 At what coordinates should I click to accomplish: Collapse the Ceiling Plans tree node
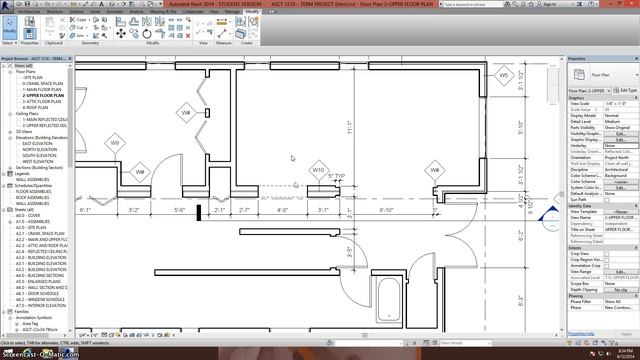(x=11, y=114)
